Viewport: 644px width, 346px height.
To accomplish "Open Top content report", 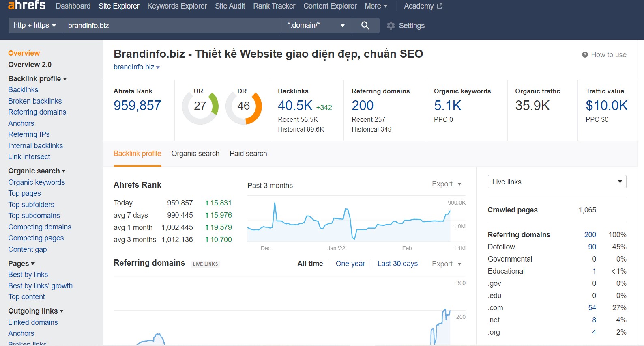I will [x=26, y=297].
